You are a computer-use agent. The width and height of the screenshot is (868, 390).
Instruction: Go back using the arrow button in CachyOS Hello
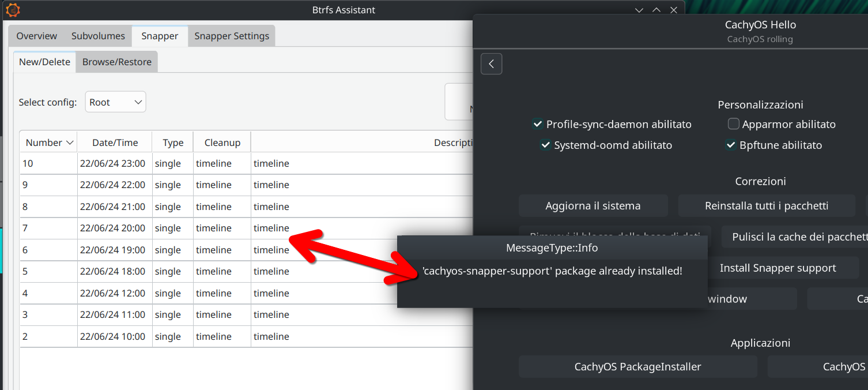pyautogui.click(x=491, y=64)
